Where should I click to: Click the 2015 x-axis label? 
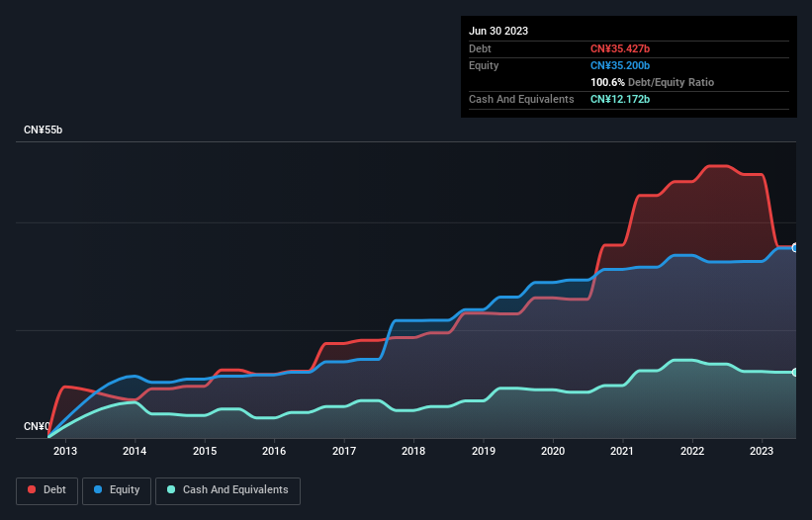205,451
